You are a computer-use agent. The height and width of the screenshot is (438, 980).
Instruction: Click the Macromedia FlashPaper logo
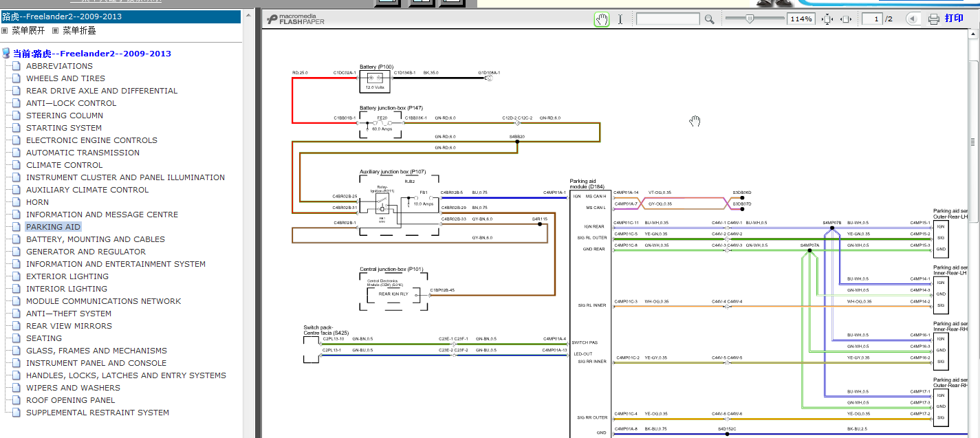click(x=296, y=19)
